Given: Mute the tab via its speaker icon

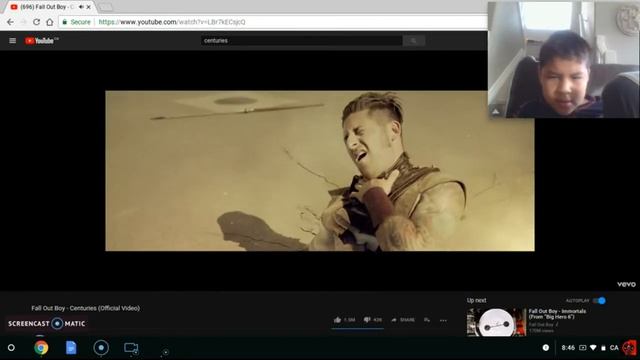Looking at the screenshot, I should (x=81, y=7).
